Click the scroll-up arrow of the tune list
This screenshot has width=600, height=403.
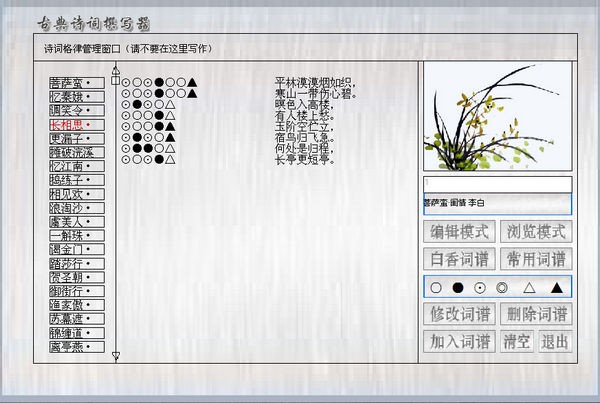click(x=116, y=70)
